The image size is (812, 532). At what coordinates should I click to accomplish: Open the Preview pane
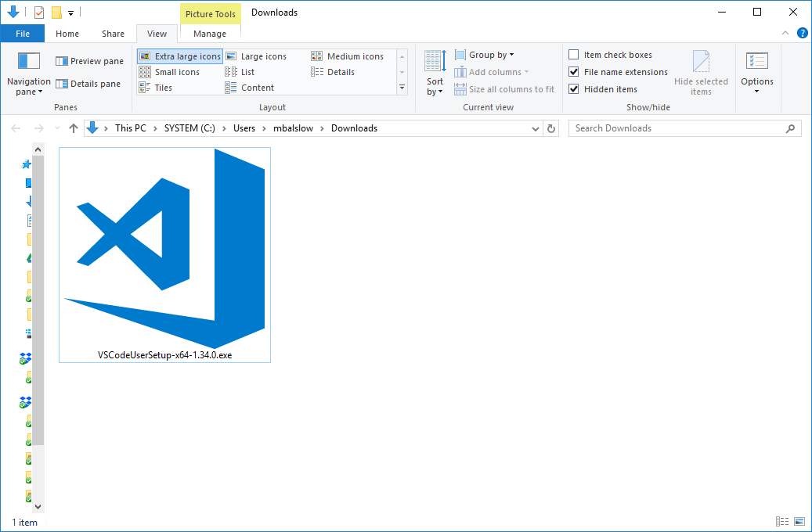click(88, 60)
